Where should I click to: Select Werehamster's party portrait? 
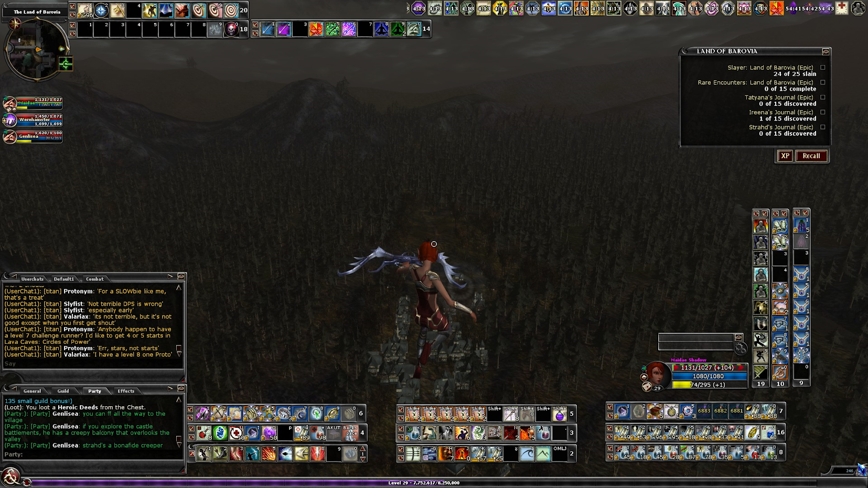click(x=10, y=120)
